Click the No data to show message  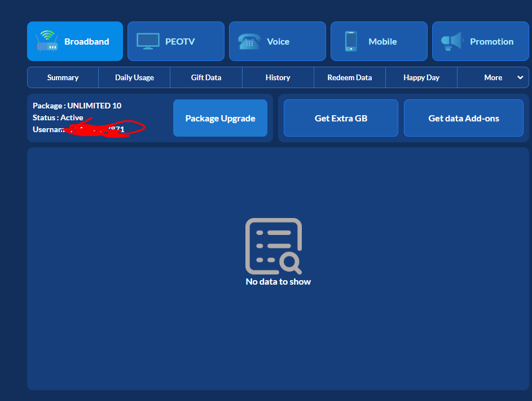point(278,281)
